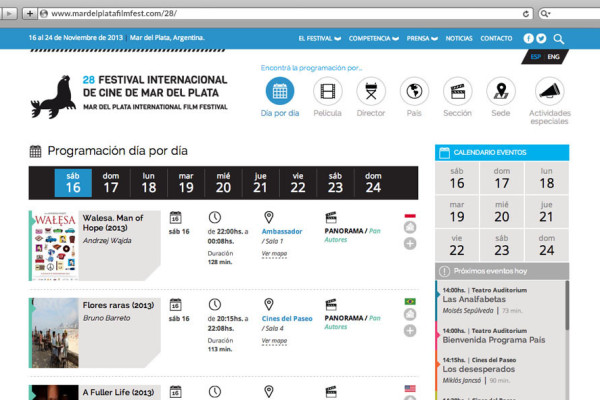Open the Noticias menu item
Screen dimensions: 600x400
click(459, 38)
